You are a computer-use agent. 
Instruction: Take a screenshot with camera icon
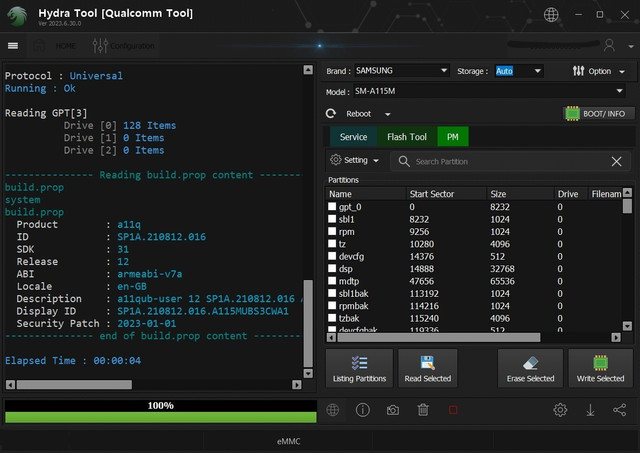coord(393,410)
